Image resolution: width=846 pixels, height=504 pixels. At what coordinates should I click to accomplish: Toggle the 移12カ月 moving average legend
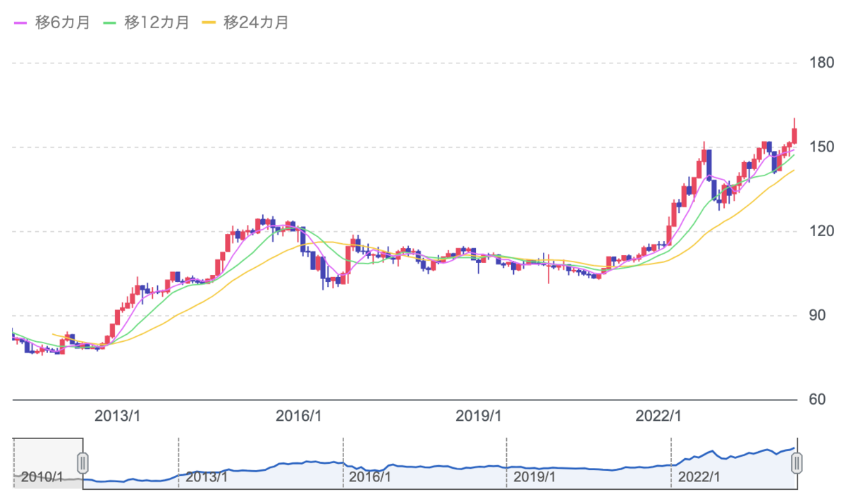[147, 22]
